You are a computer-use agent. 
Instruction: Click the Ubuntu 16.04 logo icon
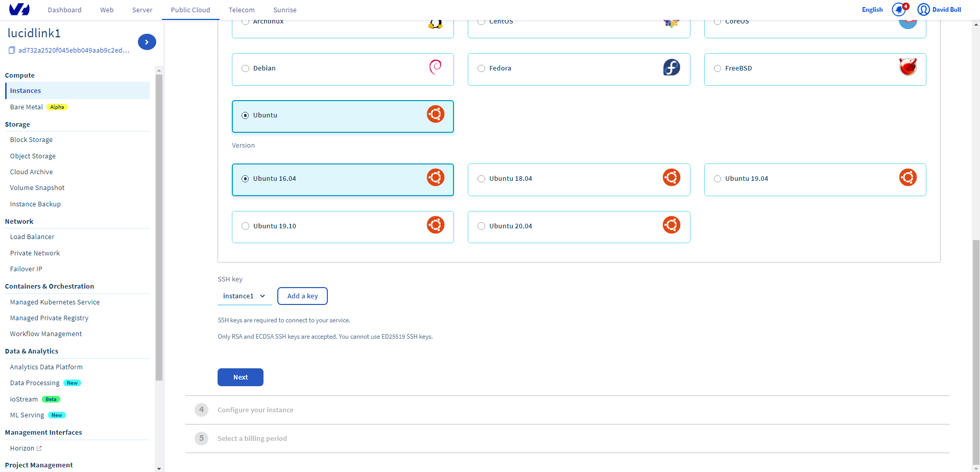[x=436, y=178]
